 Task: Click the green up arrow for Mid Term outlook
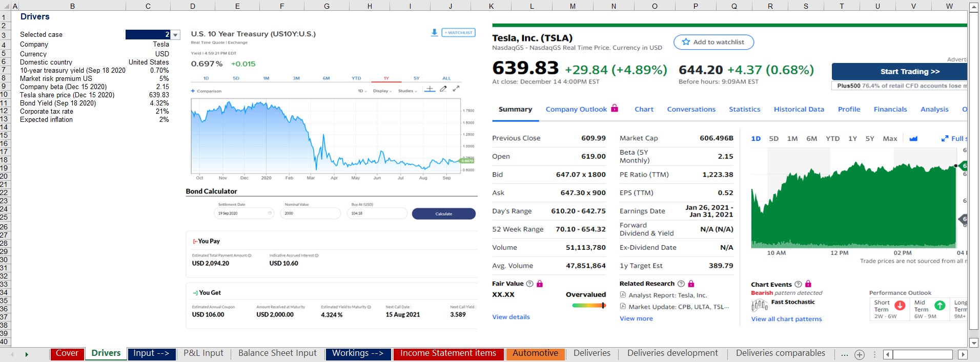click(940, 305)
